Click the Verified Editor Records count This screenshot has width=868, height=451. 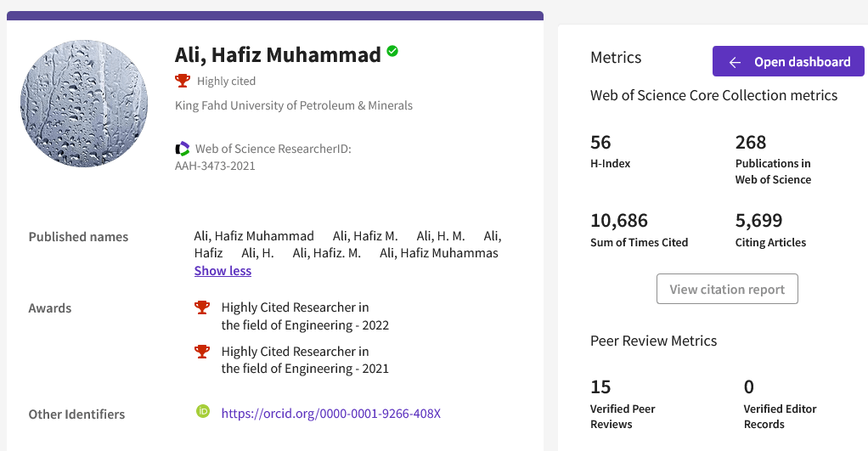tap(749, 387)
